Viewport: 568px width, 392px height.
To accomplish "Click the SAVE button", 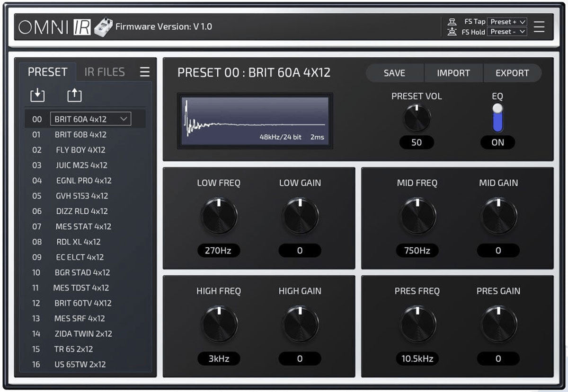I will click(395, 73).
